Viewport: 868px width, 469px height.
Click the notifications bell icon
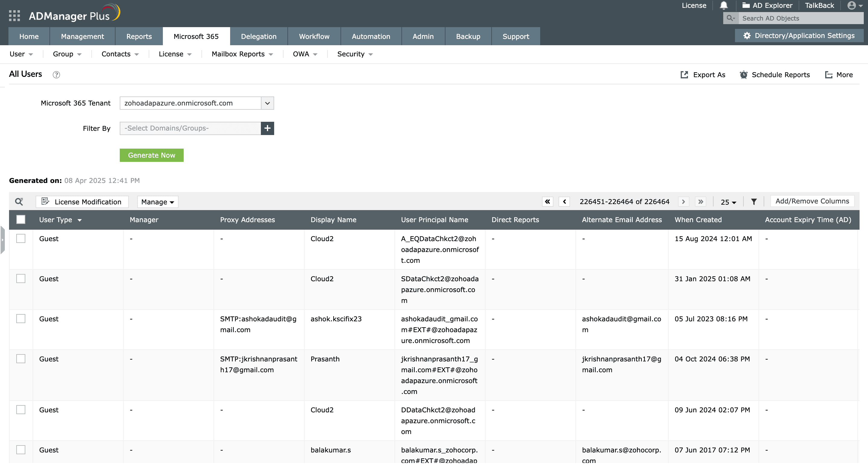tap(724, 5)
